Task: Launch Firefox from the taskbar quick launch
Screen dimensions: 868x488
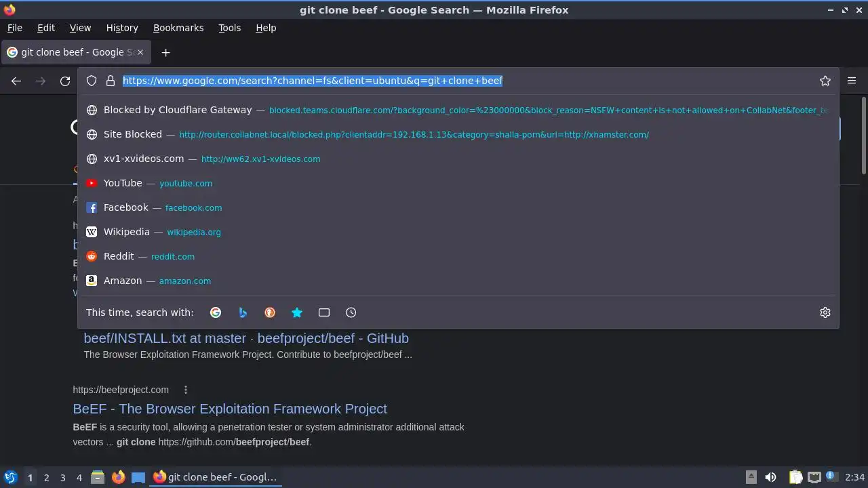Action: [x=118, y=477]
